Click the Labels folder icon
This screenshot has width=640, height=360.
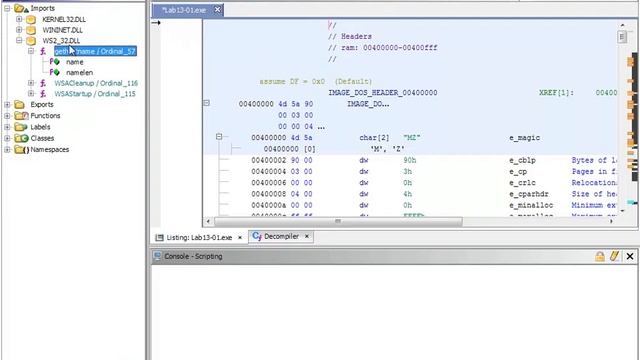tap(20, 127)
